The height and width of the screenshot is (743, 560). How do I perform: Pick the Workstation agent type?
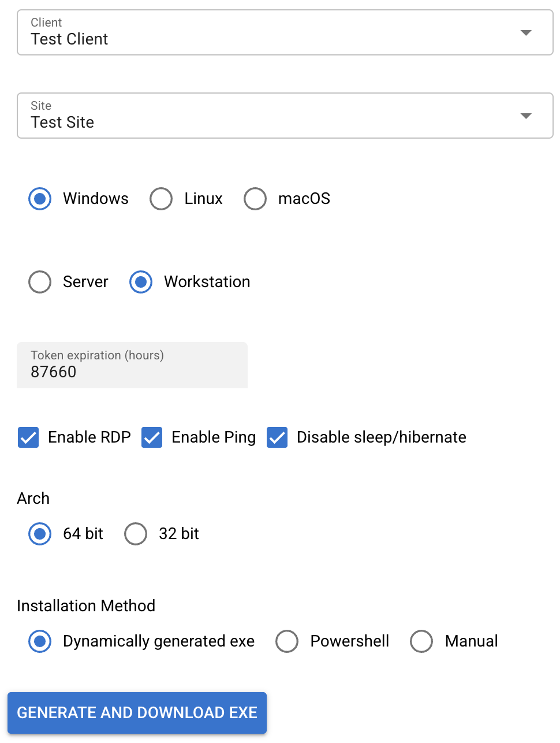pos(141,282)
